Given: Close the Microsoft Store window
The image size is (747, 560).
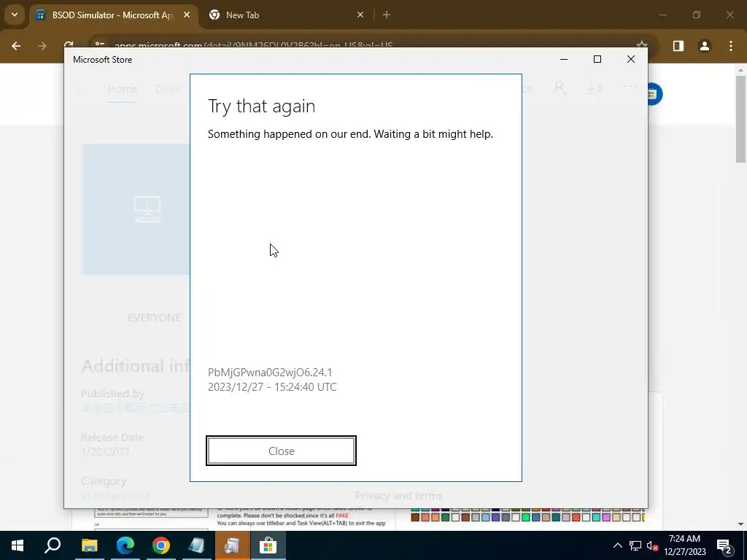Looking at the screenshot, I should (631, 59).
